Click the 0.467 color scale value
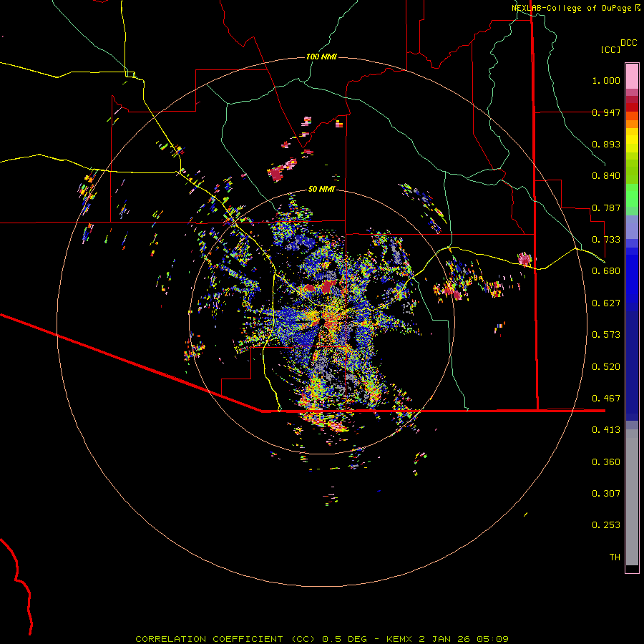This screenshot has height=644, width=644. (606, 399)
